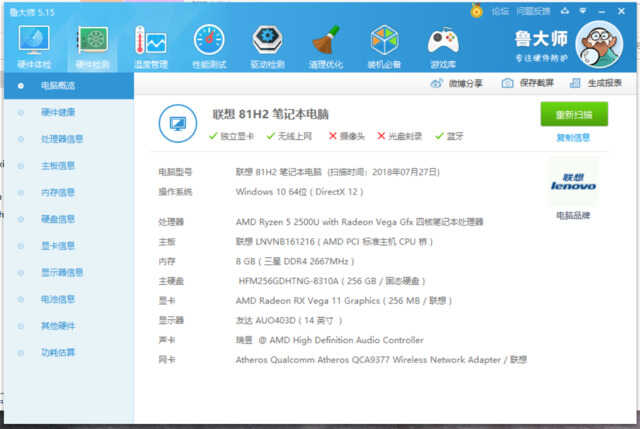Open the skin changer icon in title bar

565,11
